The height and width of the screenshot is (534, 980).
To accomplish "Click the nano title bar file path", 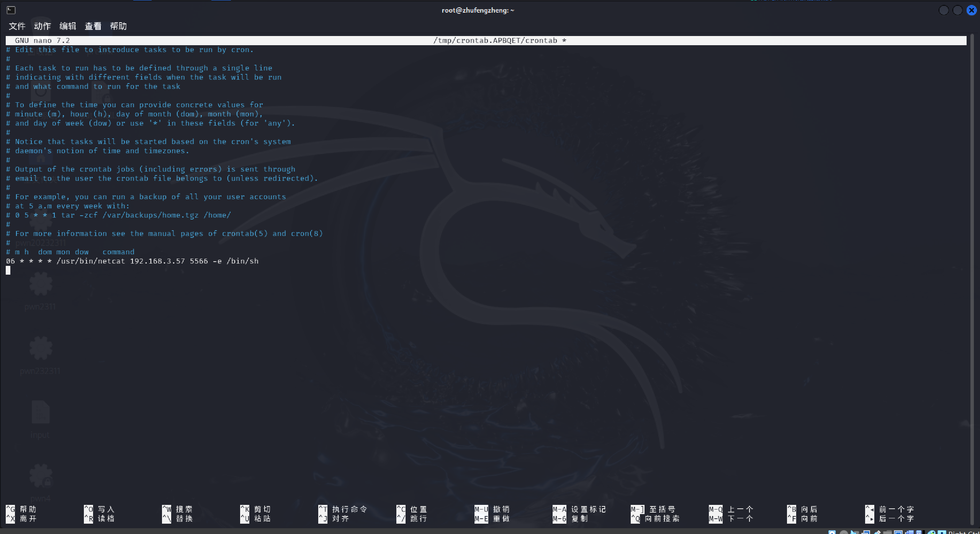I will [495, 41].
